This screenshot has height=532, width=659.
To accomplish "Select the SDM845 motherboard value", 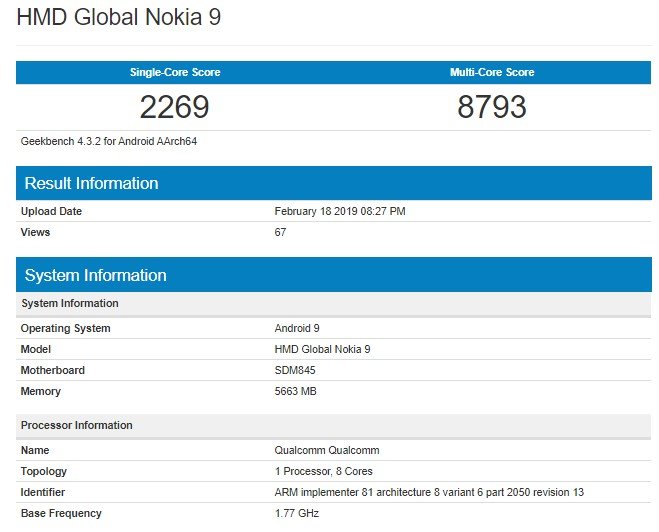I will pyautogui.click(x=295, y=370).
